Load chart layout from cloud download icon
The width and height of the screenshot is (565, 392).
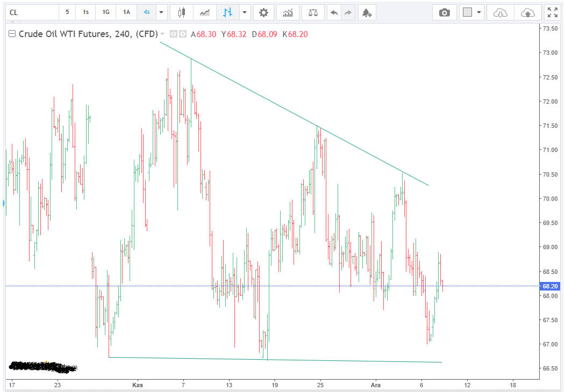500,12
